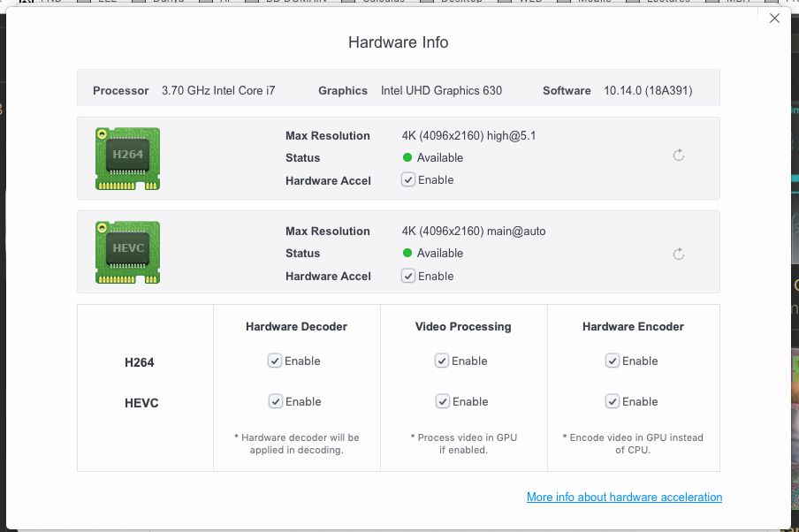
Task: Click 4K (4096x2160) main@auto resolution
Action: [x=474, y=232]
